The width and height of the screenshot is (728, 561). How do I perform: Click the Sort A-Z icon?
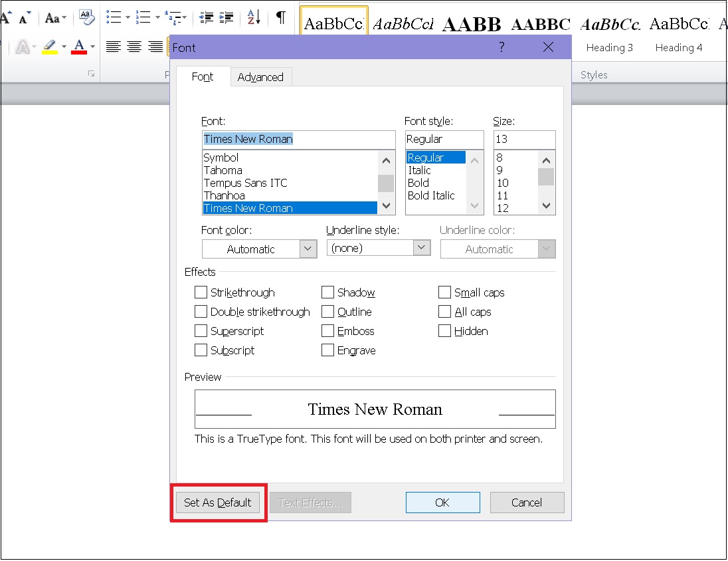tap(254, 17)
